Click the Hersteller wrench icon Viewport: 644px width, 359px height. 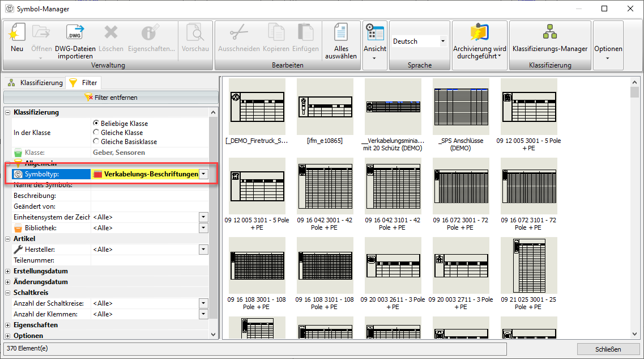[x=18, y=250]
